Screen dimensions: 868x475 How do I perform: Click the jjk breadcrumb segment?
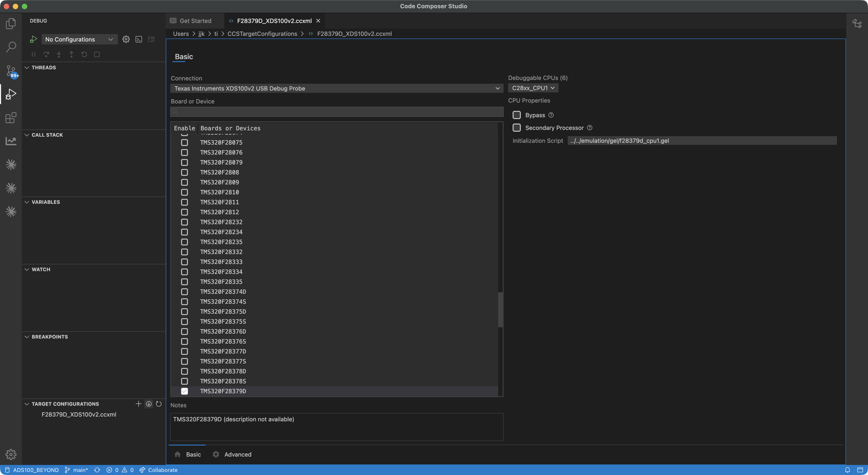click(x=202, y=34)
